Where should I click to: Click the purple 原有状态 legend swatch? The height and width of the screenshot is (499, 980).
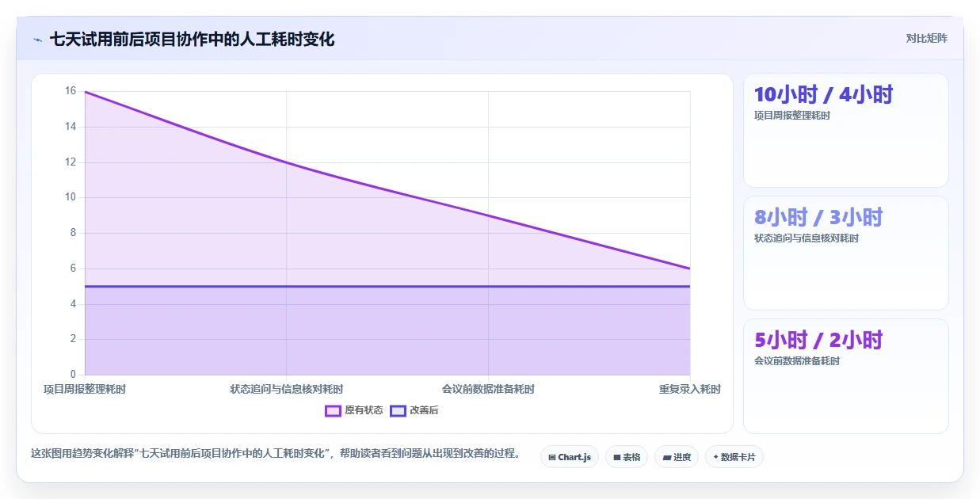(x=333, y=410)
